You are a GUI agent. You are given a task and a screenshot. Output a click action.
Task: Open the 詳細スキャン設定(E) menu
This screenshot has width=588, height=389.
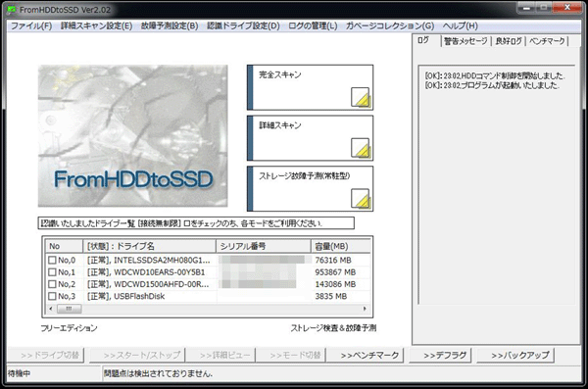pyautogui.click(x=96, y=25)
